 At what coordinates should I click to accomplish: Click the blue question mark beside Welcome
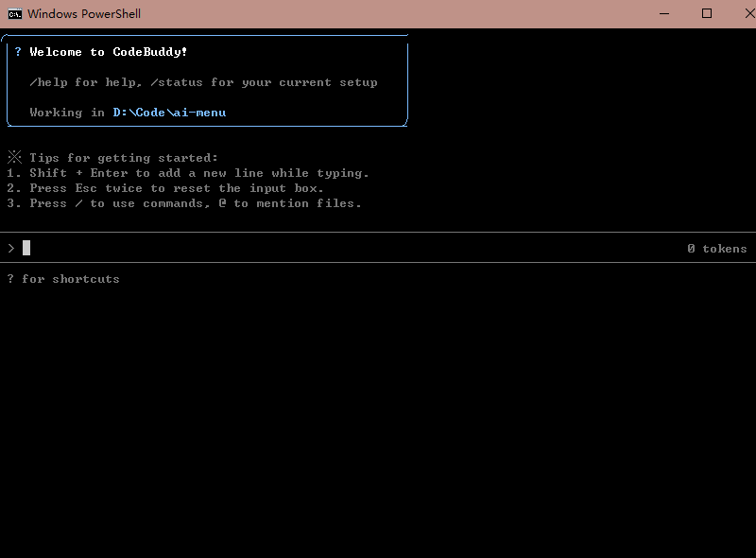[18, 52]
